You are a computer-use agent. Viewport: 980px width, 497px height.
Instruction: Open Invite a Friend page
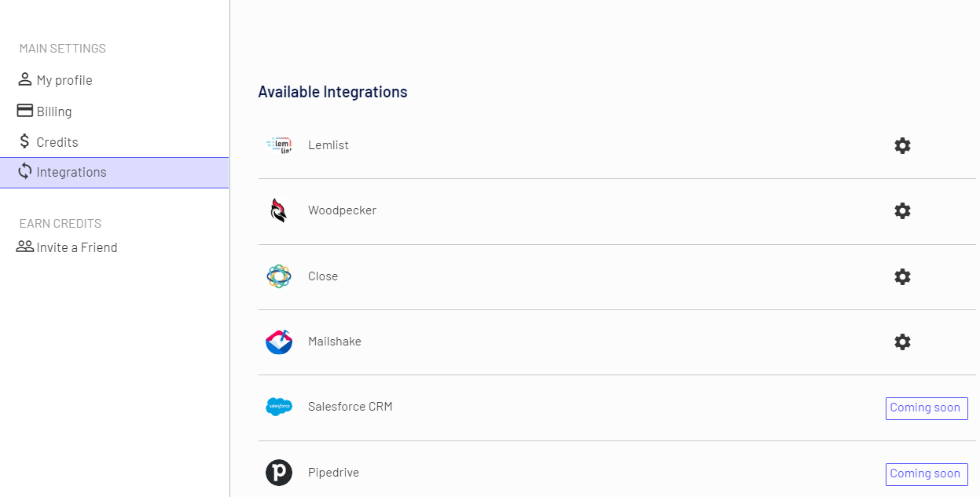[76, 247]
